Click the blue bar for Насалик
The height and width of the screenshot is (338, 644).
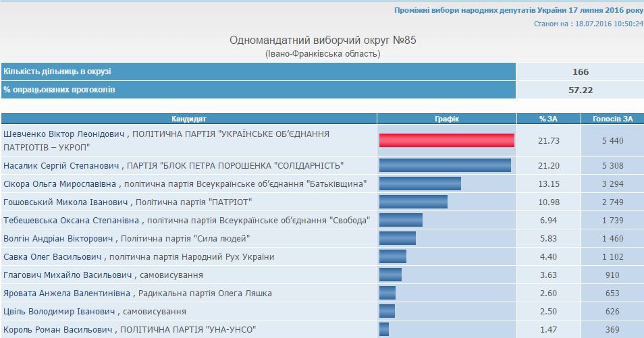[445, 165]
